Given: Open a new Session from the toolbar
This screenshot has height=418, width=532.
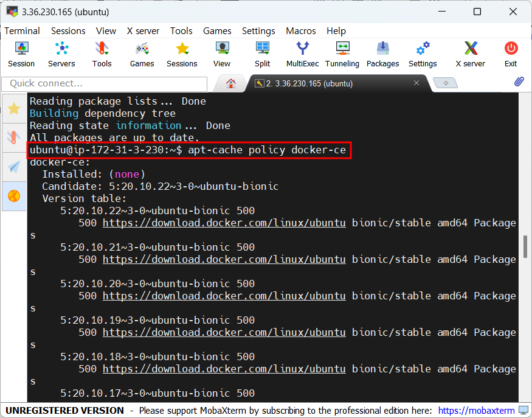Looking at the screenshot, I should pyautogui.click(x=21, y=54).
